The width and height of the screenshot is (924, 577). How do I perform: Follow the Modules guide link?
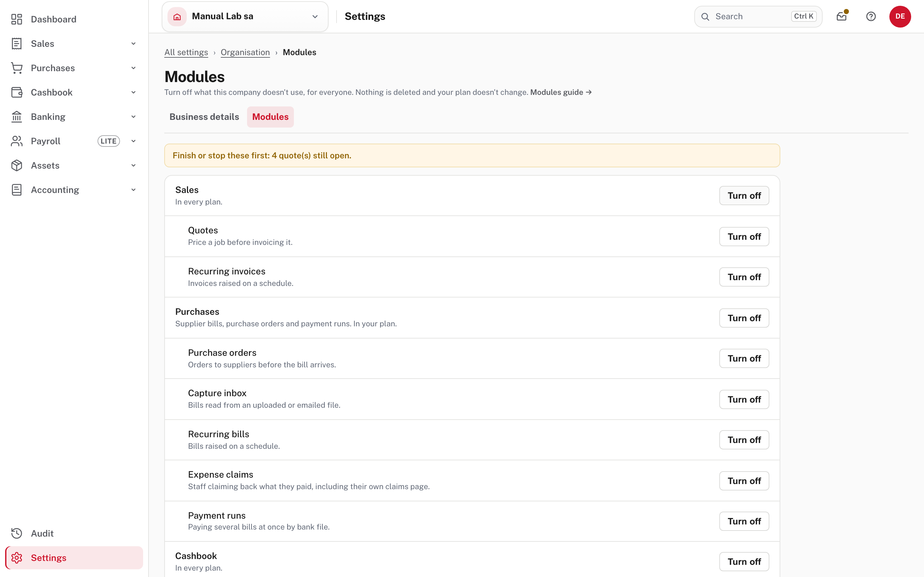tap(560, 92)
